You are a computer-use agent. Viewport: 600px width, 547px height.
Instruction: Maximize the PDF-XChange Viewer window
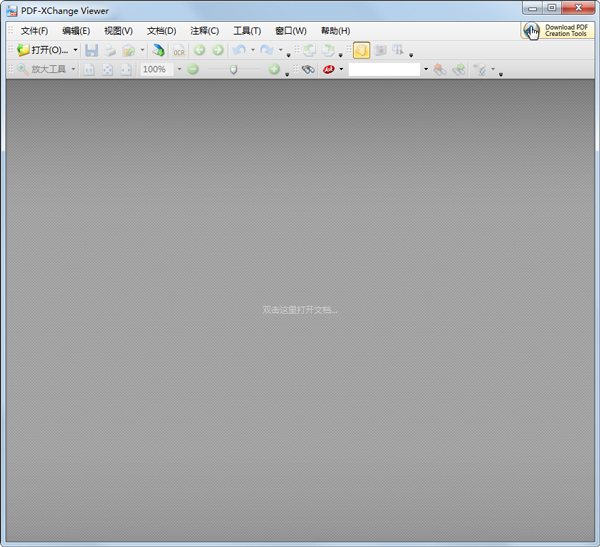point(552,8)
